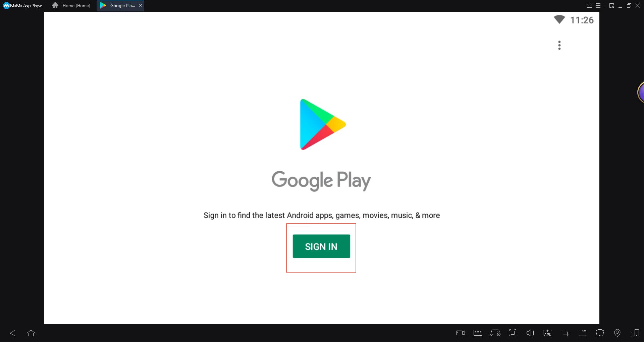Click the title bar window resize arrow icon
Screen dimensions: 644x342
[612, 5]
